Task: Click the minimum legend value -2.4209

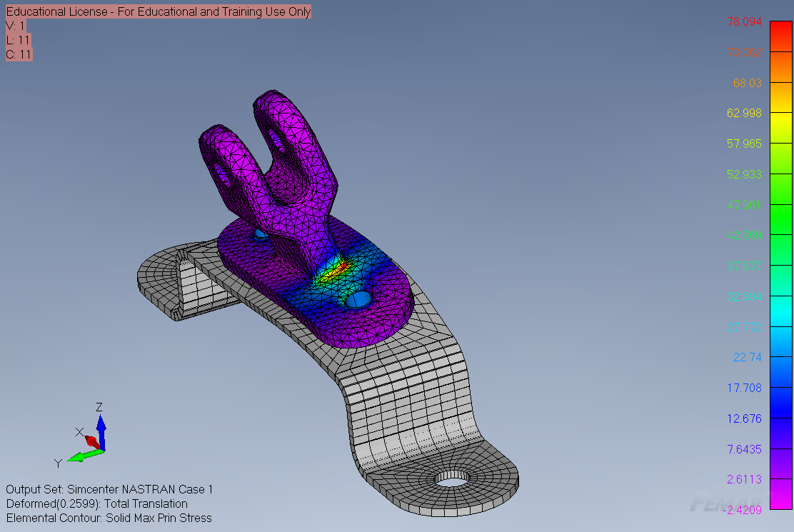Action: click(743, 511)
